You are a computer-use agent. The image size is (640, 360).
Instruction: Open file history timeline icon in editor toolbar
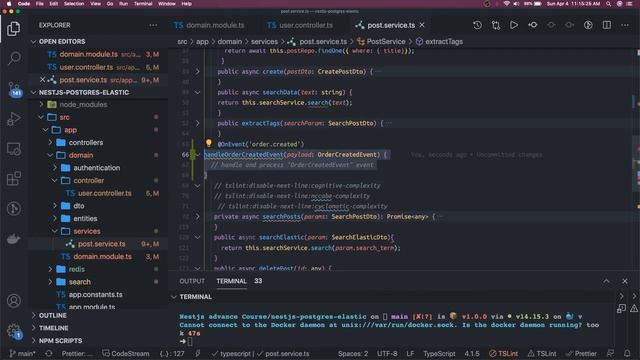tap(477, 25)
